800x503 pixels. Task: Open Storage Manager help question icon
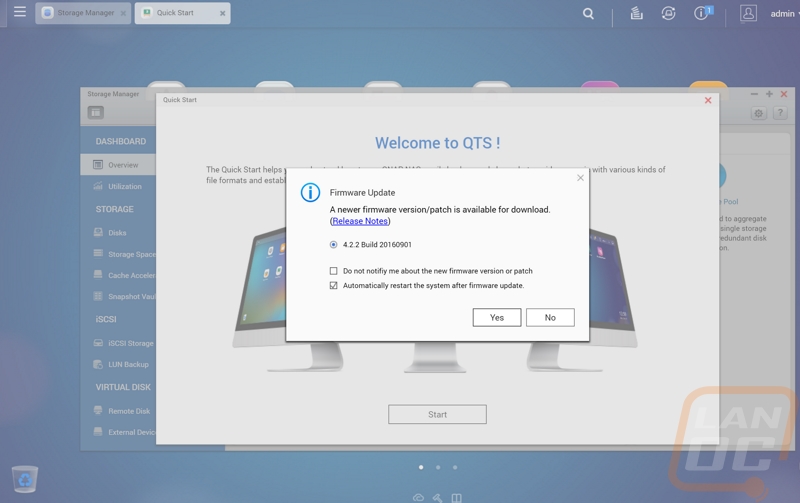click(780, 113)
